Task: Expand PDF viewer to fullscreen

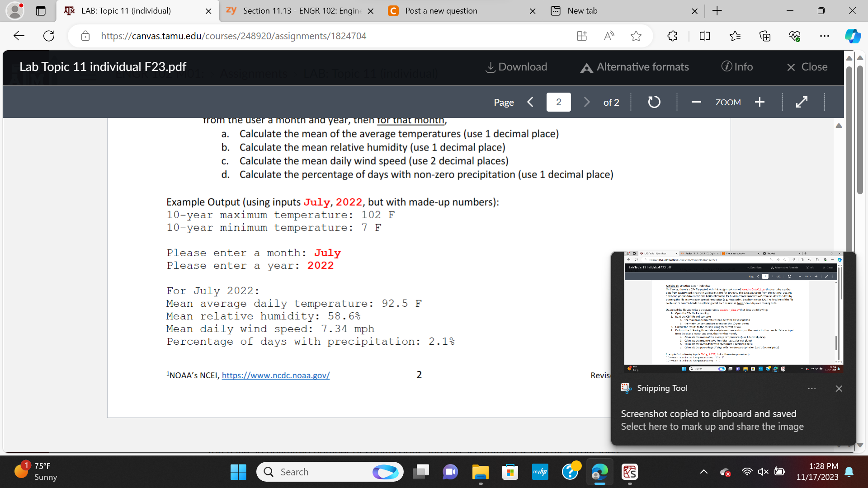Action: coord(802,102)
